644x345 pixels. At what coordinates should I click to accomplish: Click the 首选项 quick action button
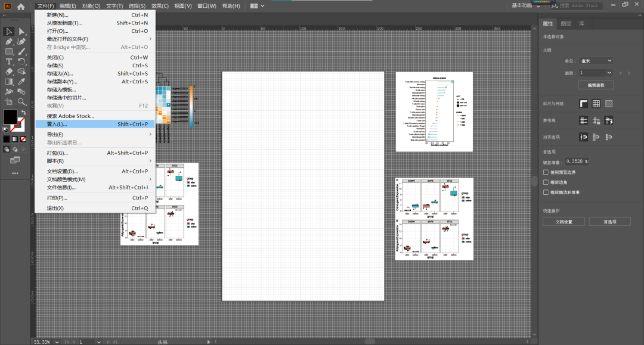click(x=610, y=222)
